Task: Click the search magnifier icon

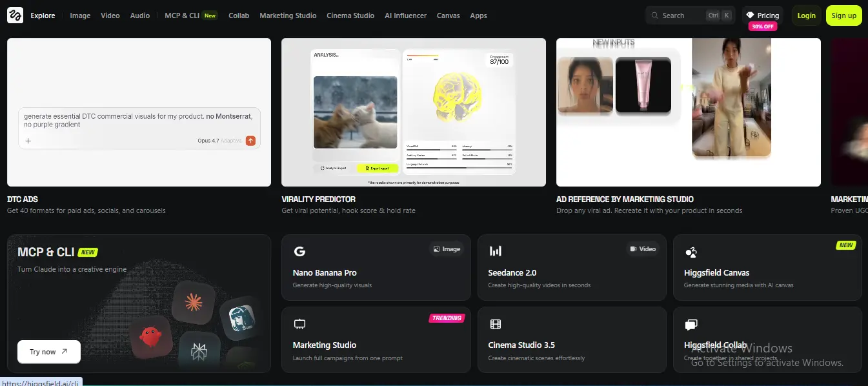Action: (x=655, y=15)
